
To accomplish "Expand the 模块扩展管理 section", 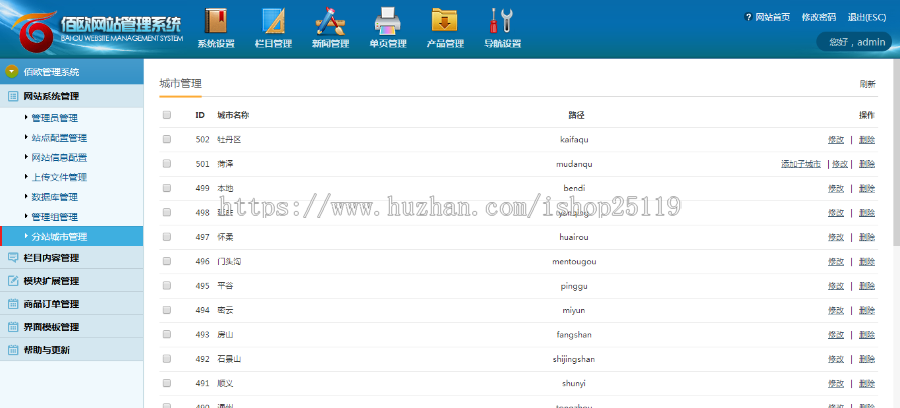I will click(x=72, y=281).
